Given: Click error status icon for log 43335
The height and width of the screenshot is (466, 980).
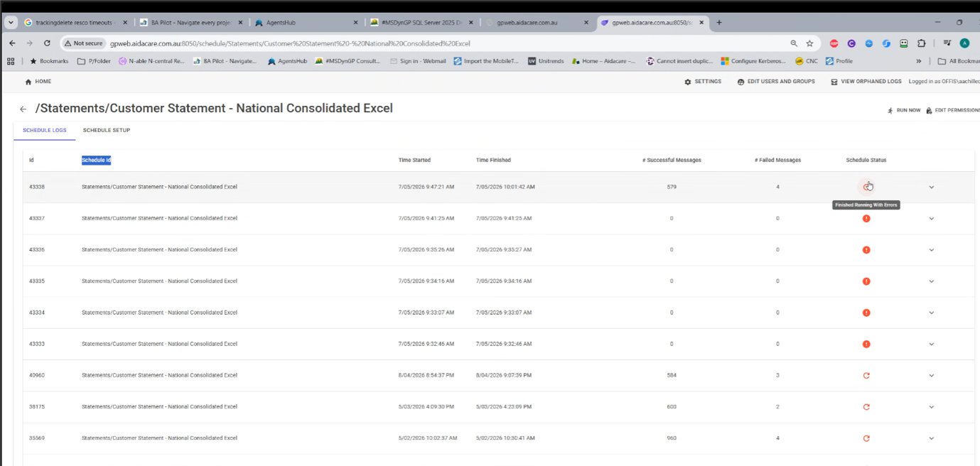Looking at the screenshot, I should 866,281.
